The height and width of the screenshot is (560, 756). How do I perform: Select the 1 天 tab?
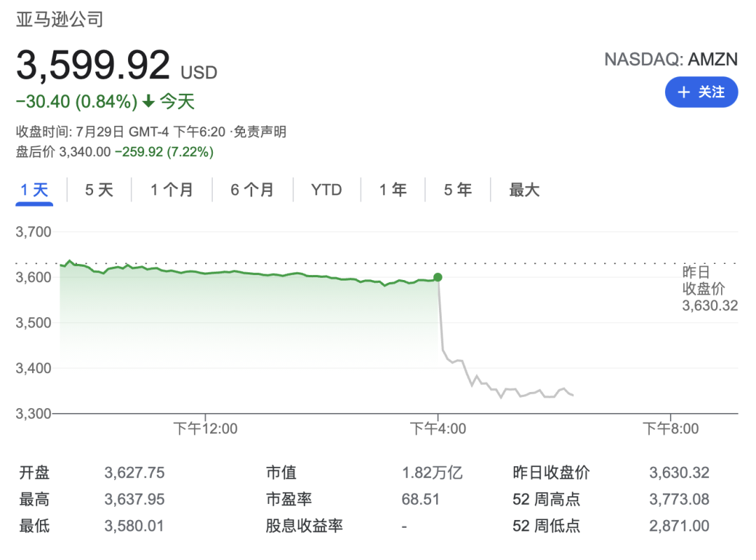[34, 190]
